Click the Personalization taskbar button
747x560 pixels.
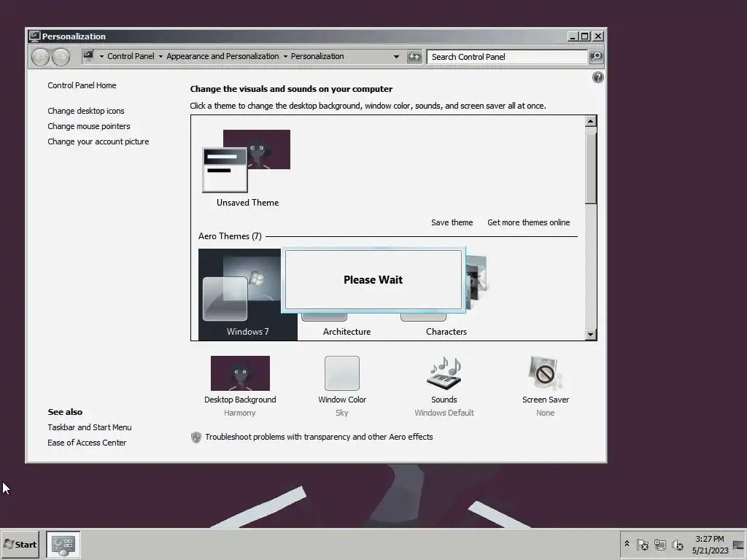(63, 544)
